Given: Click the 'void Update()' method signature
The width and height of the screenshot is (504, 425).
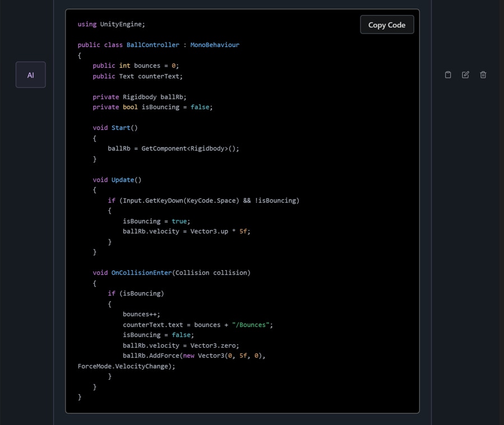Looking at the screenshot, I should tap(117, 180).
